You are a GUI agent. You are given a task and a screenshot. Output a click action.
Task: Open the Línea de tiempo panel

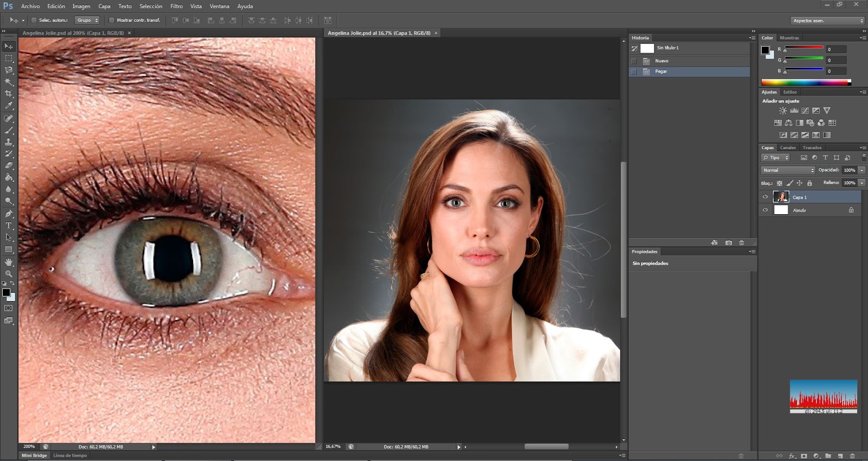[x=70, y=456]
